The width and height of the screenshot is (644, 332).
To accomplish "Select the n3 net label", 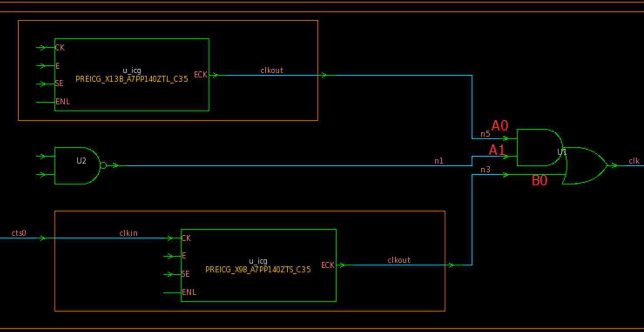I will [486, 170].
